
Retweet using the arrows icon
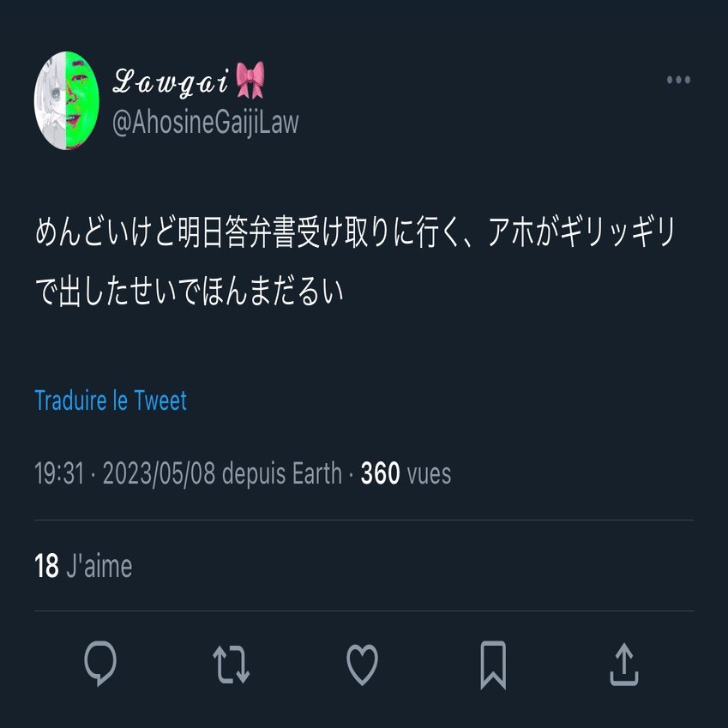pyautogui.click(x=232, y=665)
